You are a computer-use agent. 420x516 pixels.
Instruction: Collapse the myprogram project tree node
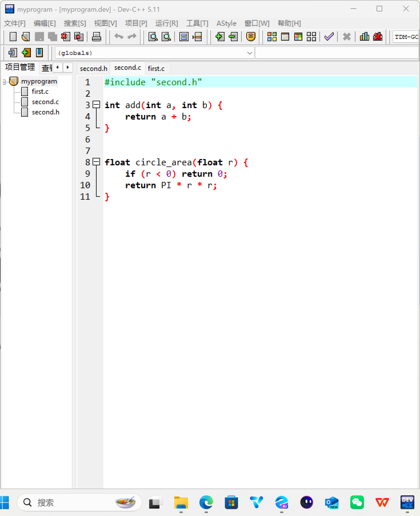point(4,82)
